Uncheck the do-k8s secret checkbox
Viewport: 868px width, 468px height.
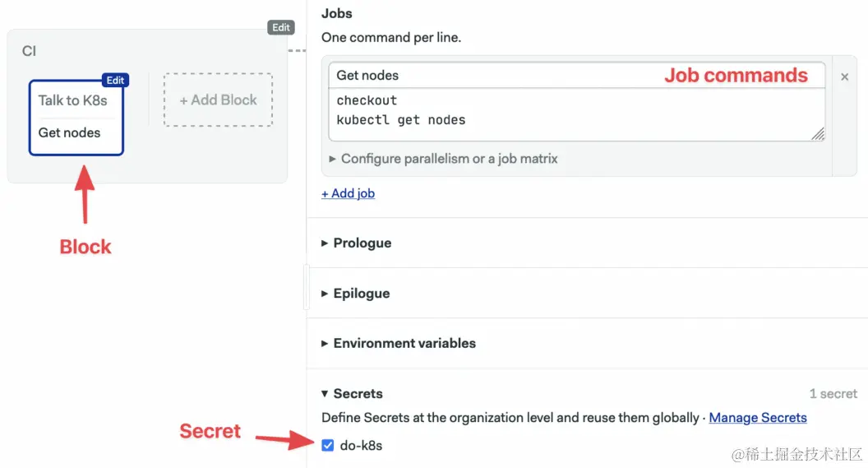[328, 446]
